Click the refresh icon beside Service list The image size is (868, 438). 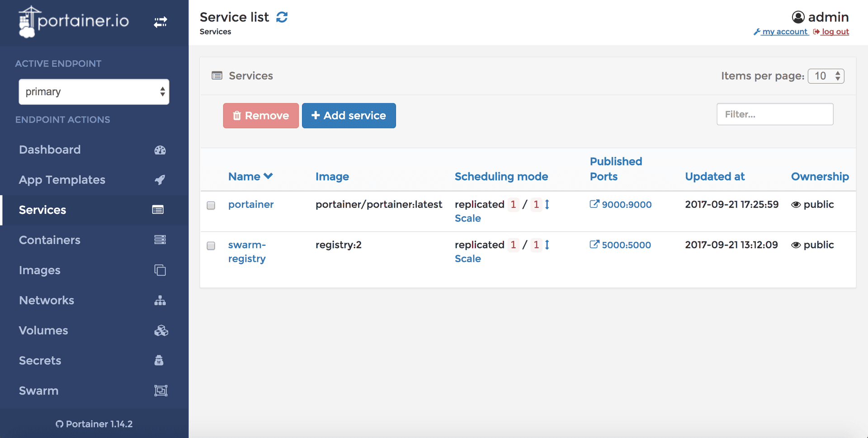point(282,17)
